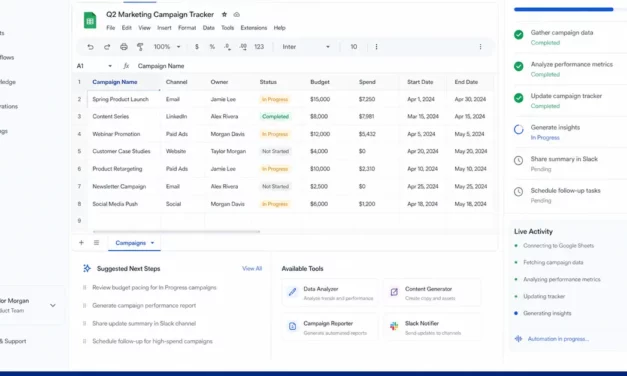
Task: Open the Campaign Reporter tool card
Action: [330, 327]
